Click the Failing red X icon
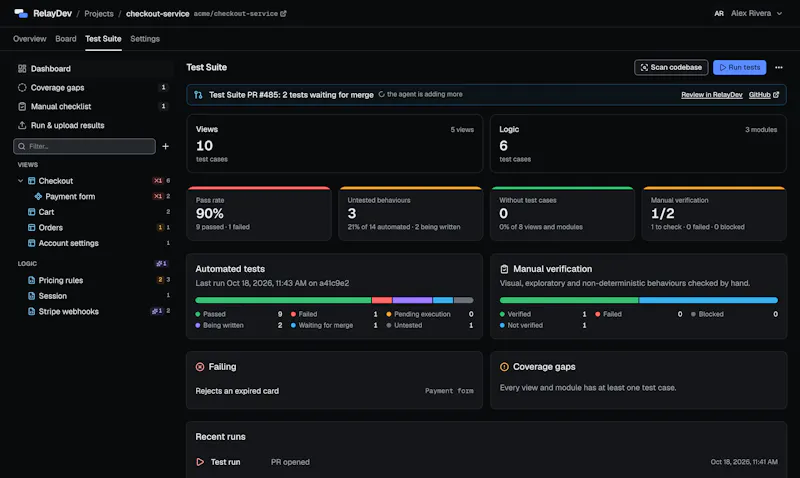The width and height of the screenshot is (800, 478). coord(200,367)
